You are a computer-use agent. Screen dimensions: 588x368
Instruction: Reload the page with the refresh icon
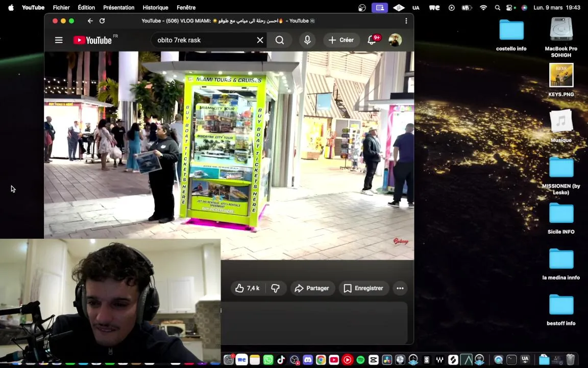tap(102, 21)
